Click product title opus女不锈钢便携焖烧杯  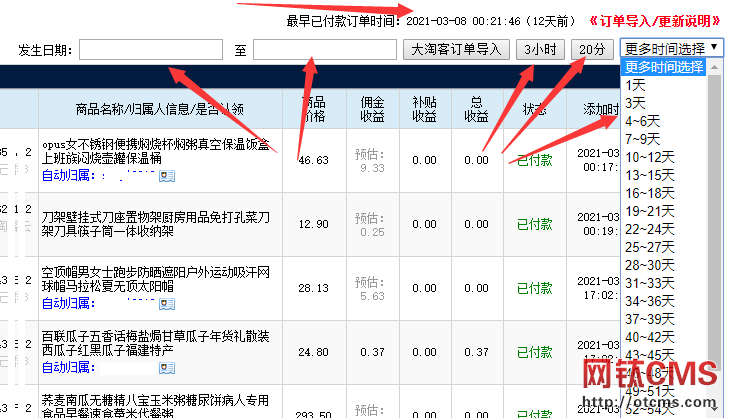pos(156,151)
